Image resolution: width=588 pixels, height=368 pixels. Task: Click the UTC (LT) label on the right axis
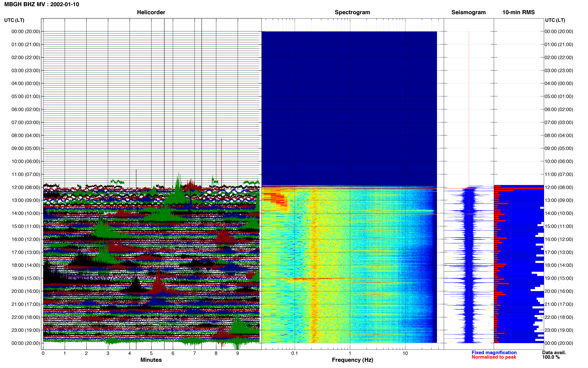click(x=555, y=20)
